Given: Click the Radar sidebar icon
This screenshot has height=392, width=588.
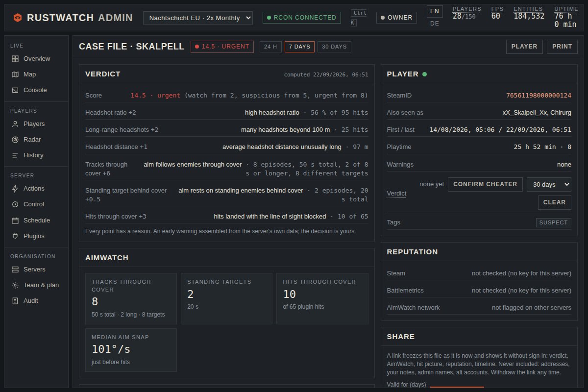Looking at the screenshot, I should [15, 140].
